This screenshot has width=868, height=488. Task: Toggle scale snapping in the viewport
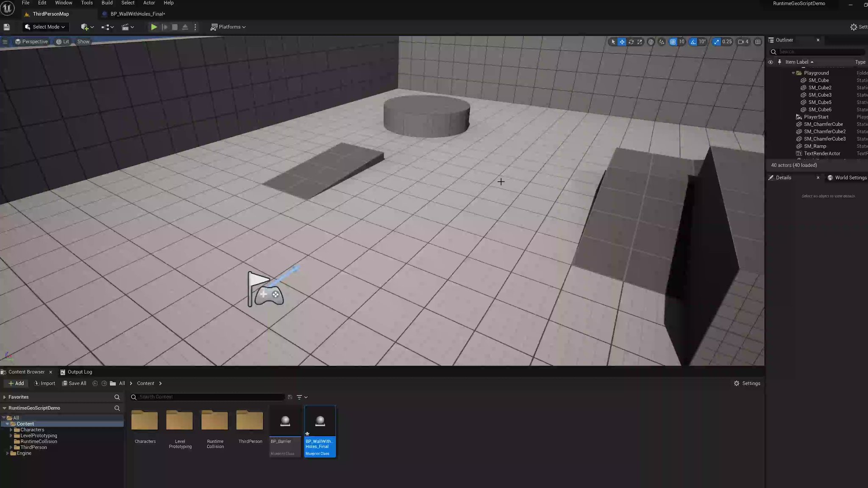[717, 42]
